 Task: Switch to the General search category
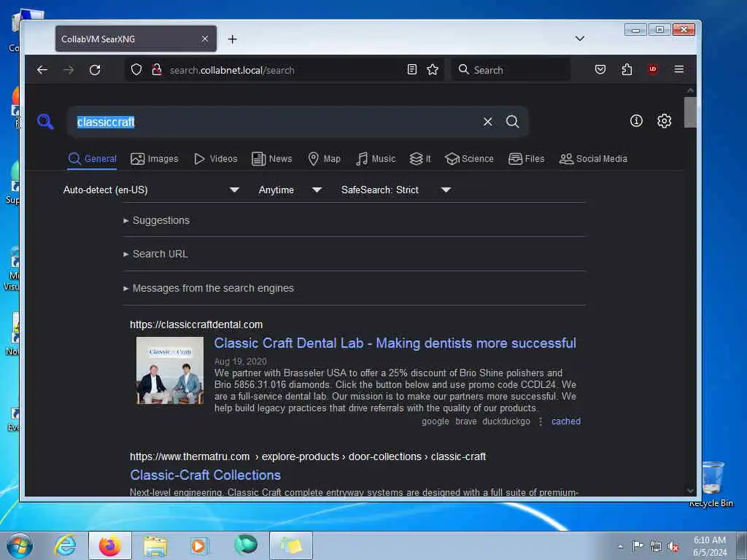[x=93, y=159]
